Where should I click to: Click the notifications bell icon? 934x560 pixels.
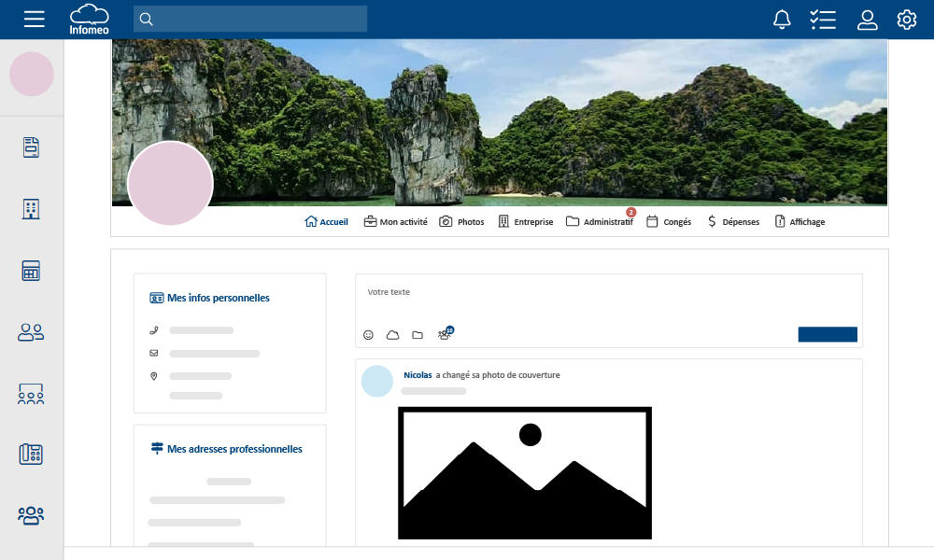click(782, 20)
